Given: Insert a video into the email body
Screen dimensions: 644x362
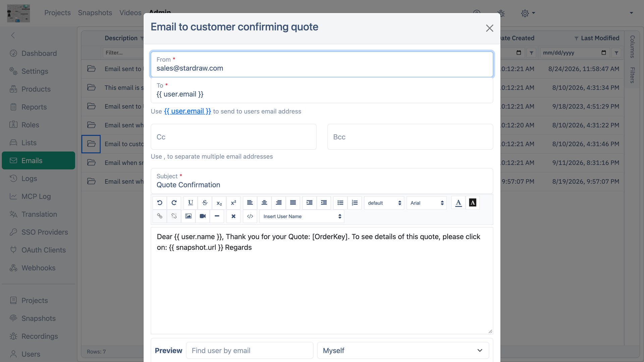Looking at the screenshot, I should 203,216.
